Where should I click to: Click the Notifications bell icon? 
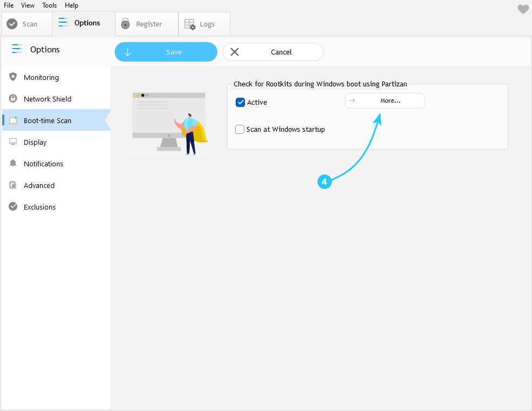[14, 163]
